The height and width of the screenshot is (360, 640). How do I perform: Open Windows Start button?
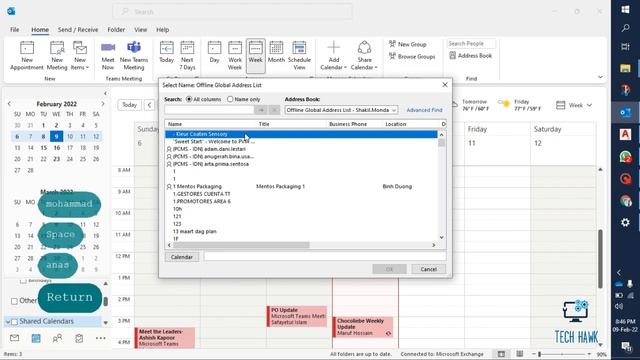click(625, 9)
